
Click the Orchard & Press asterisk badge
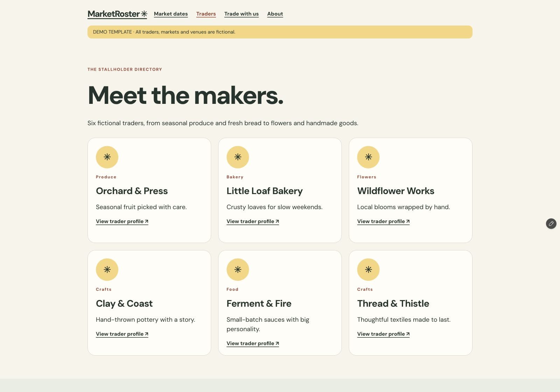tap(107, 157)
